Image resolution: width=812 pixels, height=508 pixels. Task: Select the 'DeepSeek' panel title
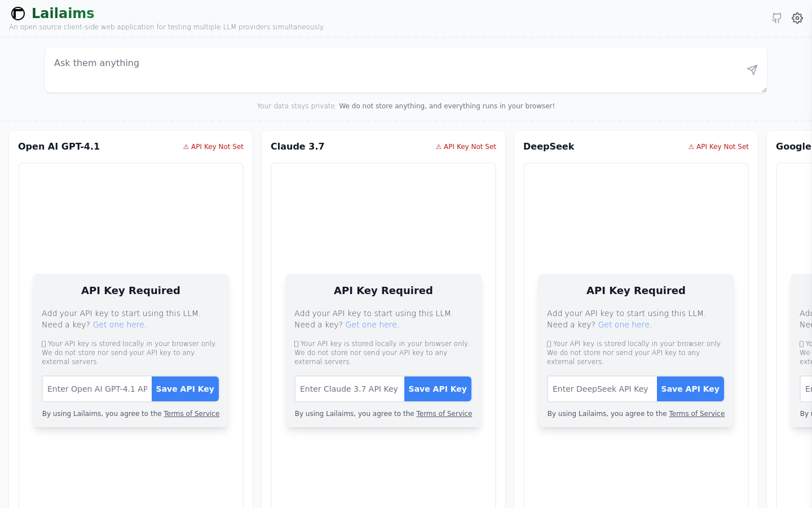point(549,146)
